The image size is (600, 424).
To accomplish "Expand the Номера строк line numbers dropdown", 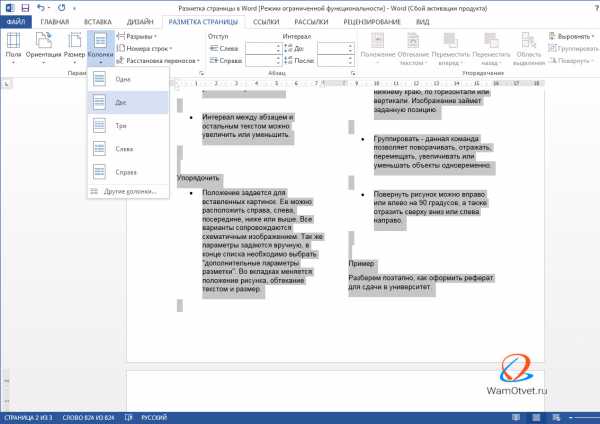I will coord(144,49).
